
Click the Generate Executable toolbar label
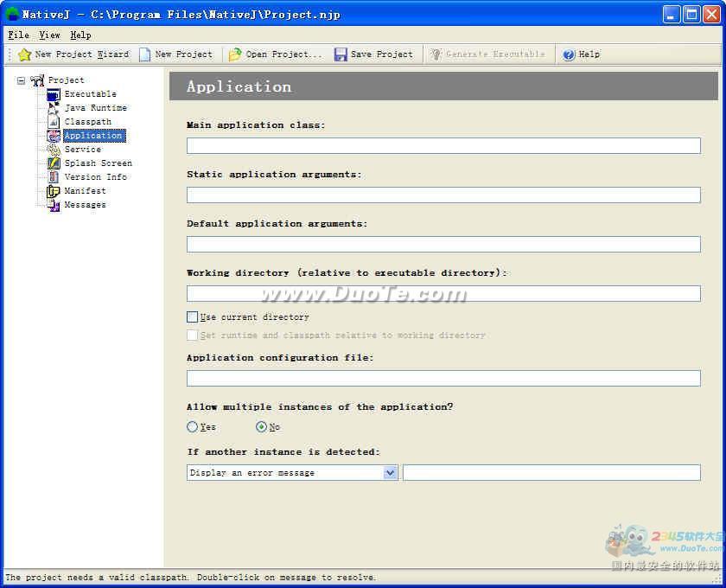point(495,54)
